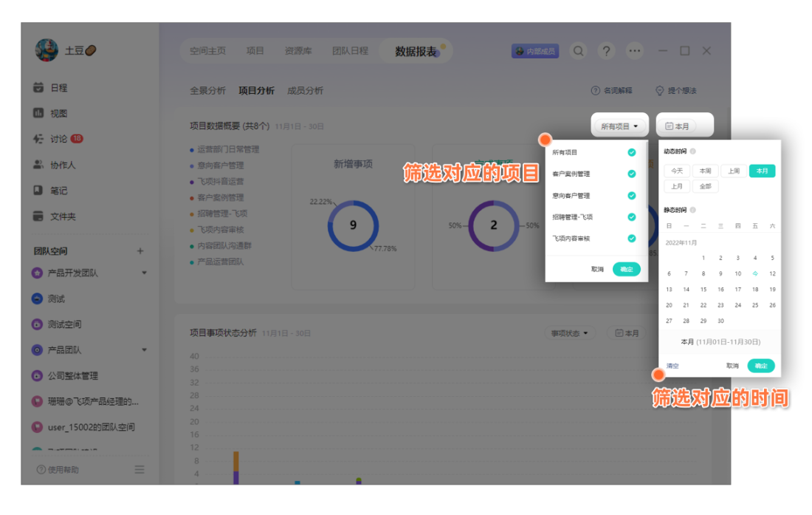Uncheck 招聘管理-飞项 in project filter
This screenshot has width=812, height=515.
click(x=632, y=216)
